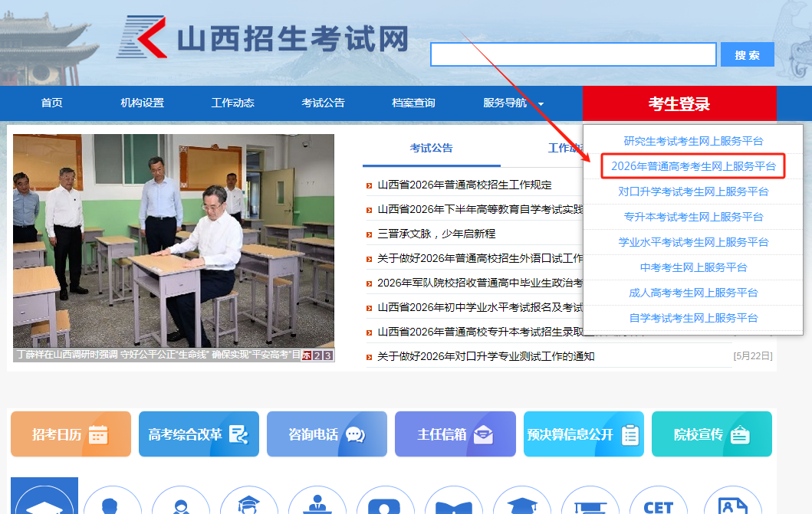The height and width of the screenshot is (514, 812).
Task: Open 山西省2026年下半年高等教育自学考试 notice
Action: tap(480, 209)
